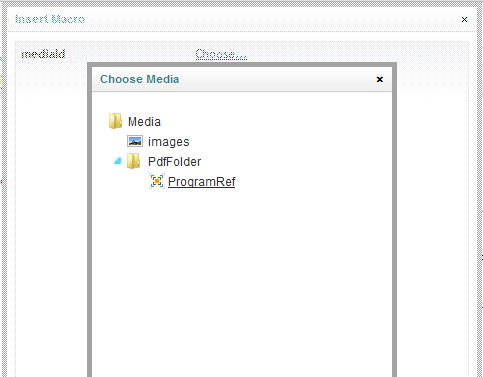Collapse the PdfFolder node arrow
The image size is (483, 377).
tap(117, 161)
